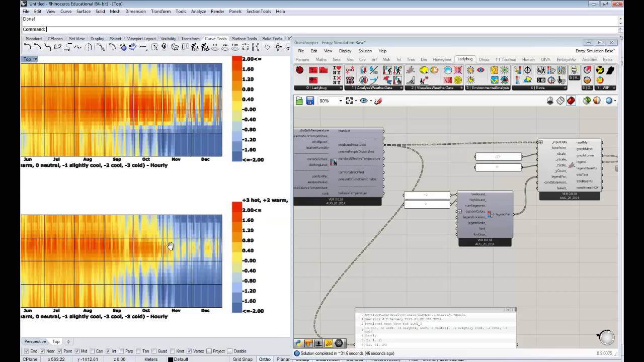Open the 80% zoom level dropdown

341,101
